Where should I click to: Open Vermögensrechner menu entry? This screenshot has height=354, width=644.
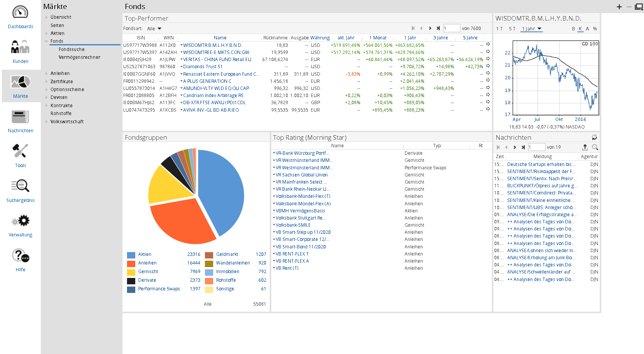click(x=79, y=57)
